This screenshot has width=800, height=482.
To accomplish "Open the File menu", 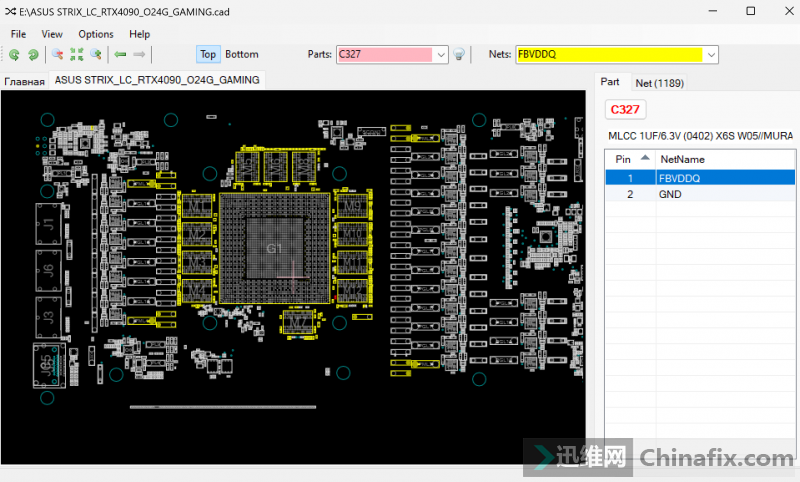I will point(18,34).
